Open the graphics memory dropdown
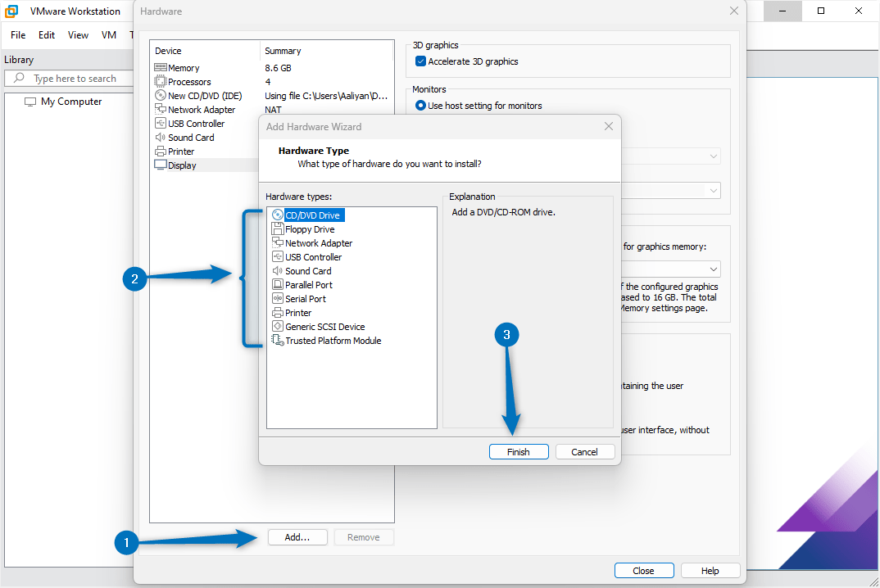The image size is (880, 588). [x=713, y=269]
